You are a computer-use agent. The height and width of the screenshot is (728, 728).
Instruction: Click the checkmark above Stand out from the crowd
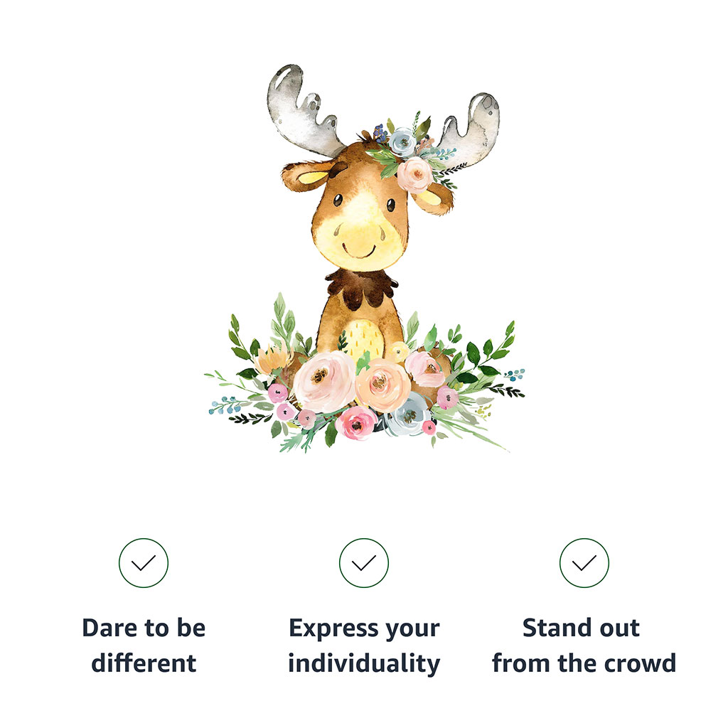[x=584, y=563]
